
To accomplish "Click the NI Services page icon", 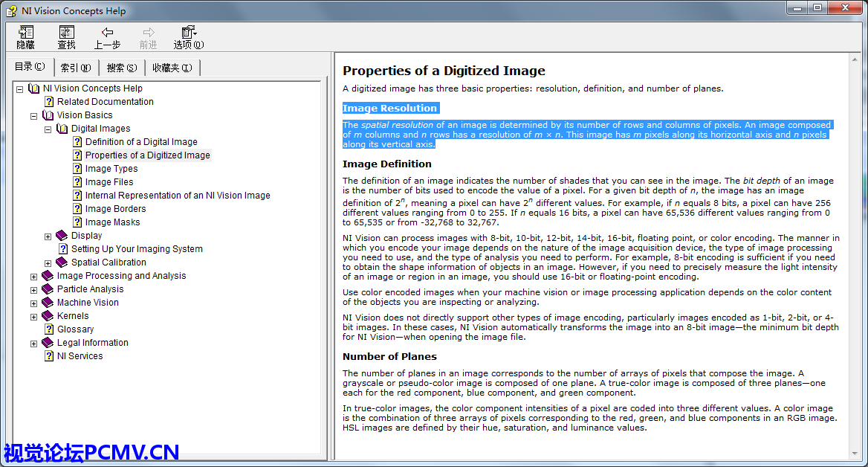I will 49,355.
